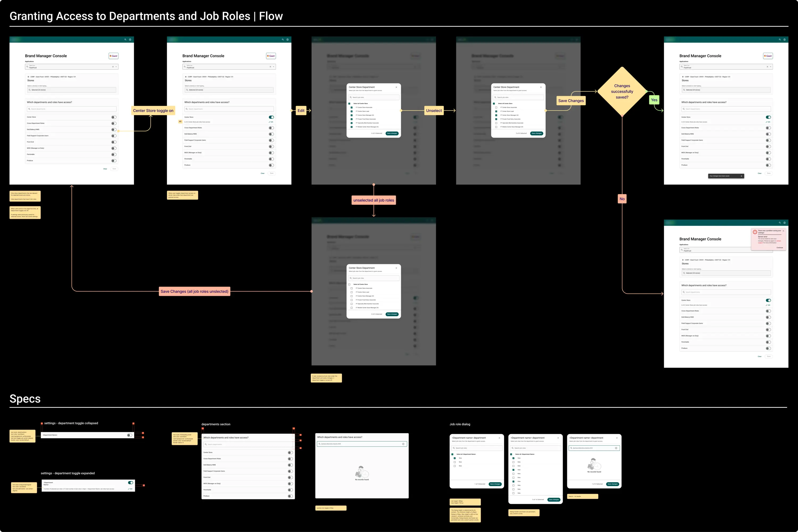Close the dialog showing 0 of 6 Selected
The height and width of the screenshot is (532, 798).
click(396, 268)
